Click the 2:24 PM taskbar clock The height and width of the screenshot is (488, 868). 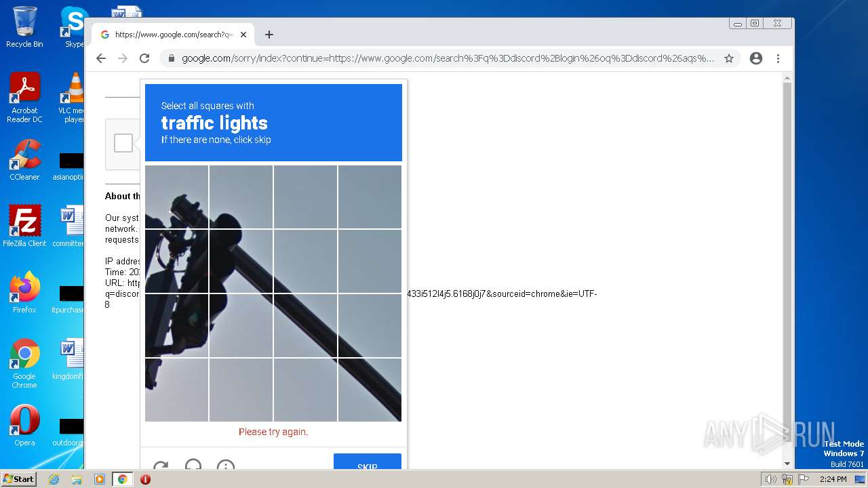[833, 479]
